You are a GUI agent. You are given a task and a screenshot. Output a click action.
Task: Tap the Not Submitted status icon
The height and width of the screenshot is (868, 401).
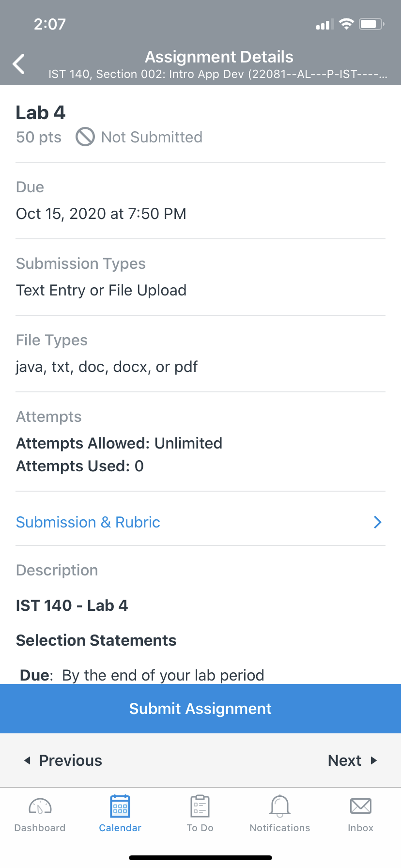pos(85,137)
